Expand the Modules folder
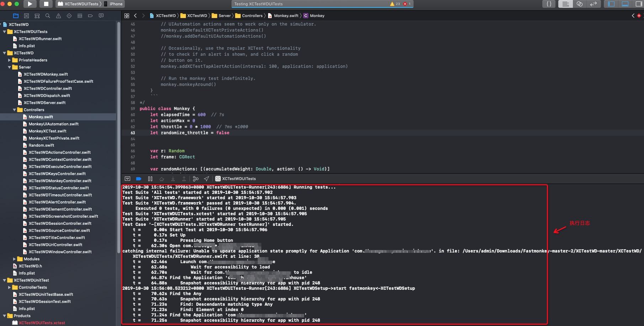This screenshot has width=644, height=326. 15,259
